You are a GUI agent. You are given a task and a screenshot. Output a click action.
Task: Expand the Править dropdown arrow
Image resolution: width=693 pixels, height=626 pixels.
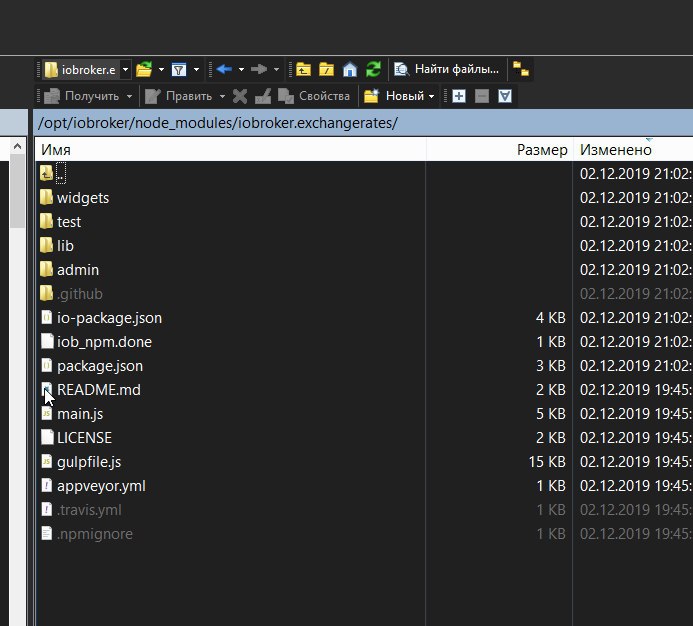[x=222, y=96]
